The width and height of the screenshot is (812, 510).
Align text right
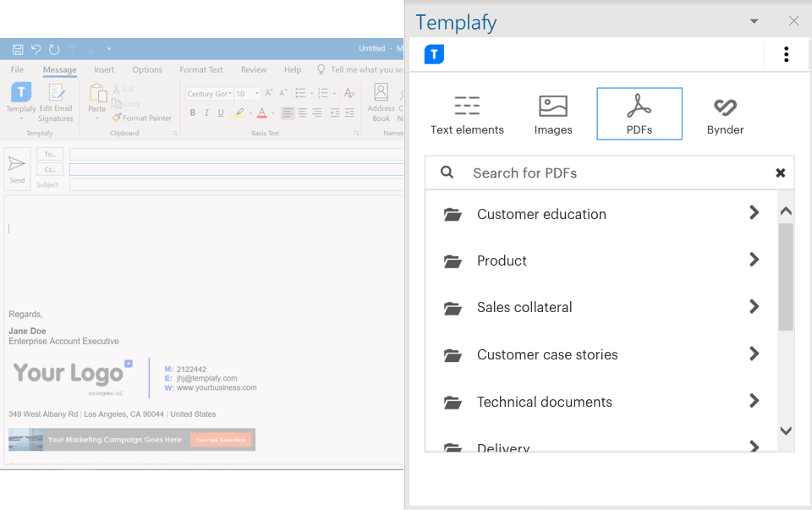pos(317,112)
